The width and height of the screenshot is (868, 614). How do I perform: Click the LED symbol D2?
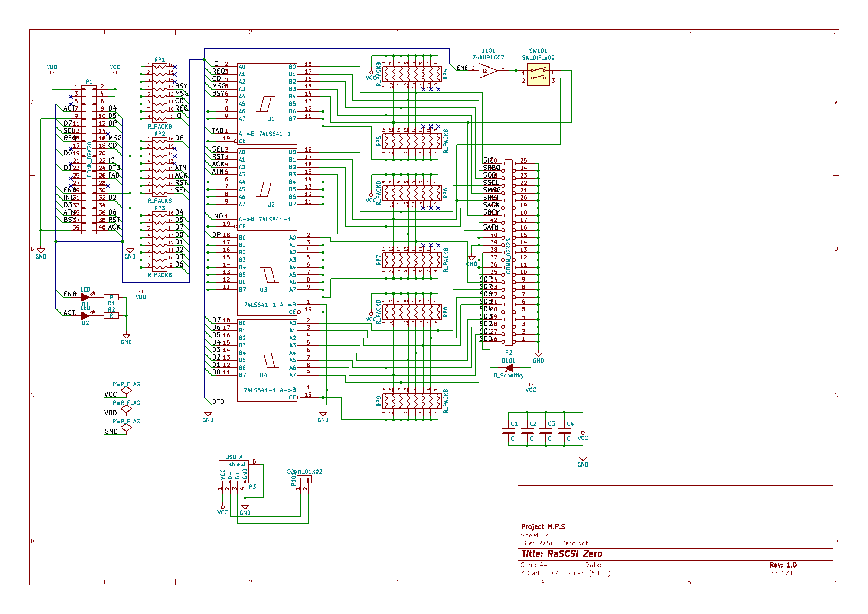pyautogui.click(x=85, y=315)
